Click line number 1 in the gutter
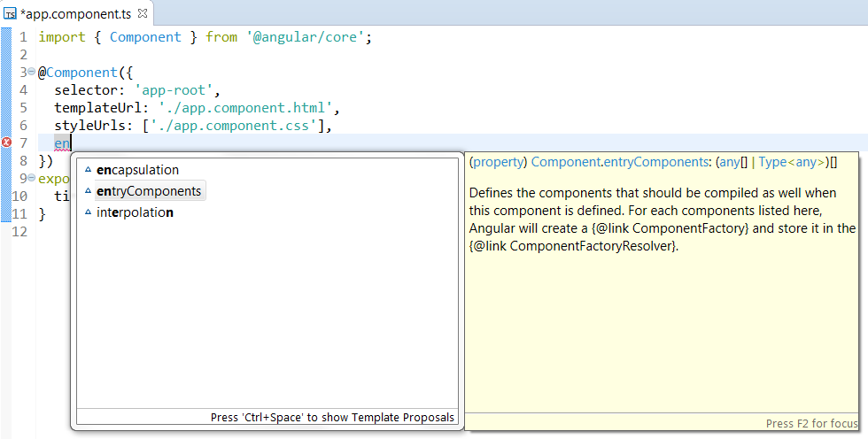868x439 pixels. (x=21, y=37)
